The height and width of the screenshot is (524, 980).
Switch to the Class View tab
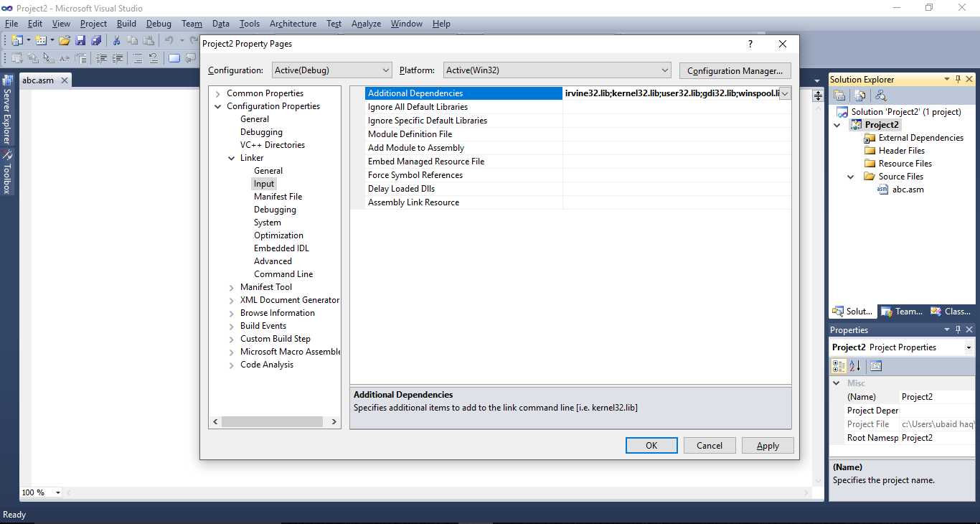(951, 311)
